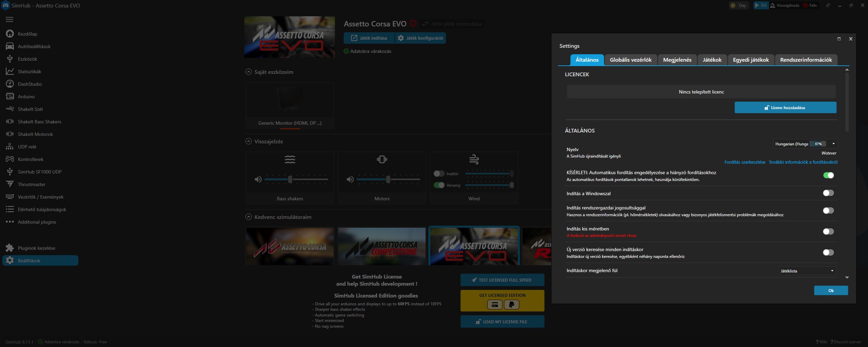This screenshot has width=868, height=347.
Task: Switch to the Globális vezérlők tab
Action: (630, 60)
